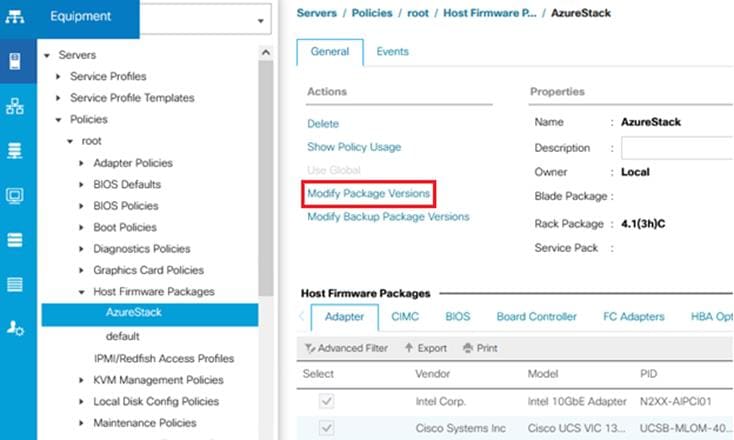The image size is (734, 440).
Task: Click Show Policy Usage link
Action: click(x=354, y=147)
